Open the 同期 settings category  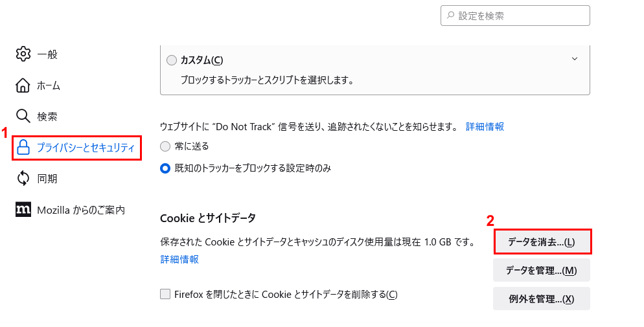coord(47,179)
